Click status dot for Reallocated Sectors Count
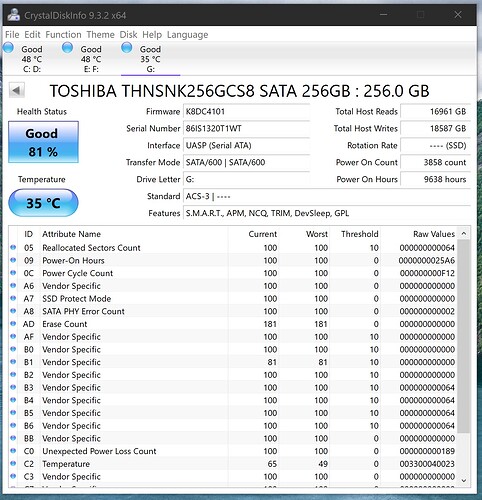The height and width of the screenshot is (500, 482). click(13, 247)
